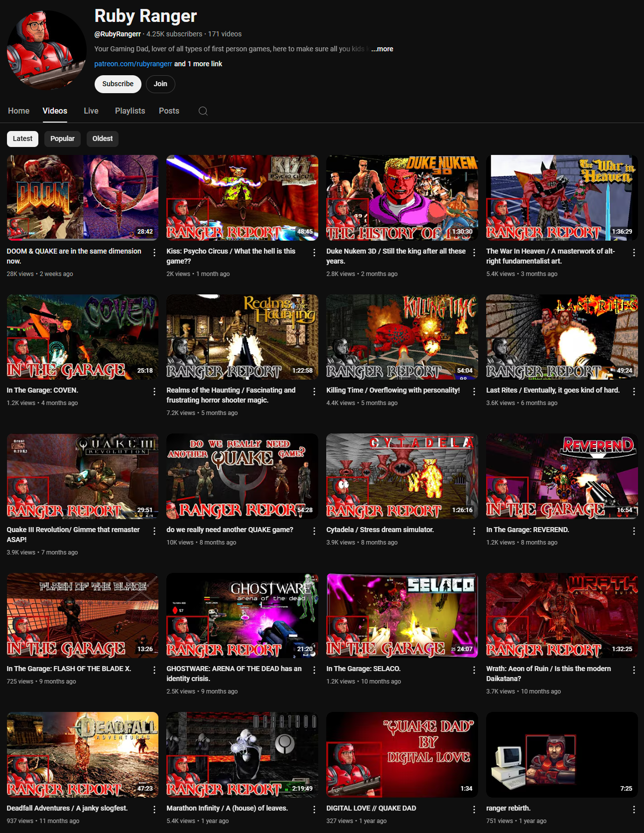This screenshot has height=833, width=644.
Task: Open more options for Duke Nukem 3D video
Action: pos(474,253)
